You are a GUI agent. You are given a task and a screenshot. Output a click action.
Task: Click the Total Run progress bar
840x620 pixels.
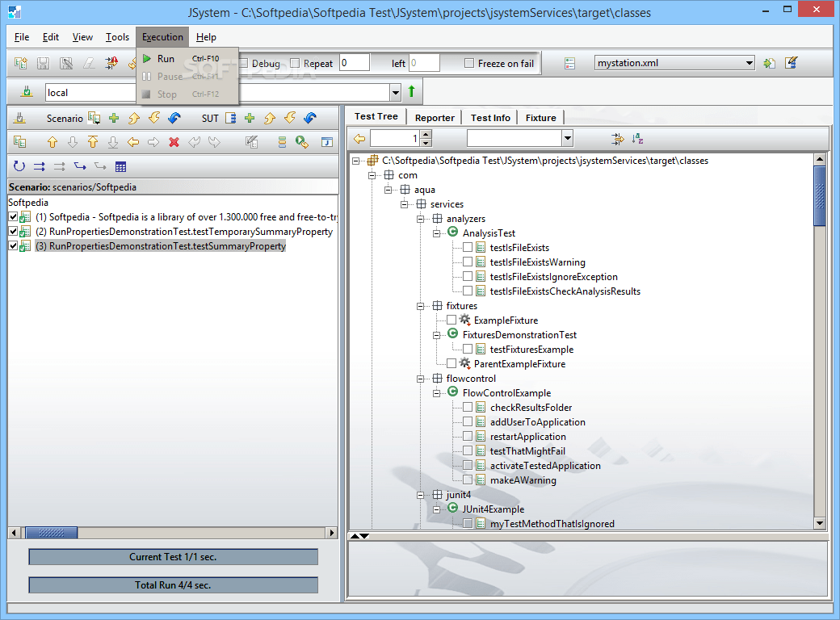[x=172, y=584]
